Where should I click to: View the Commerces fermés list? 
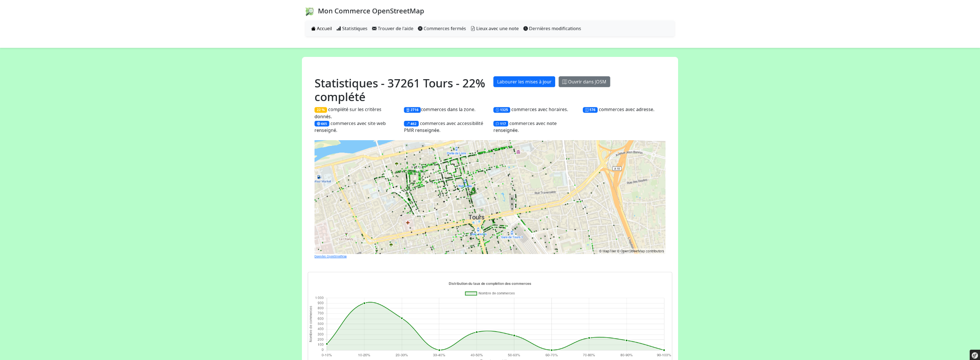[442, 29]
